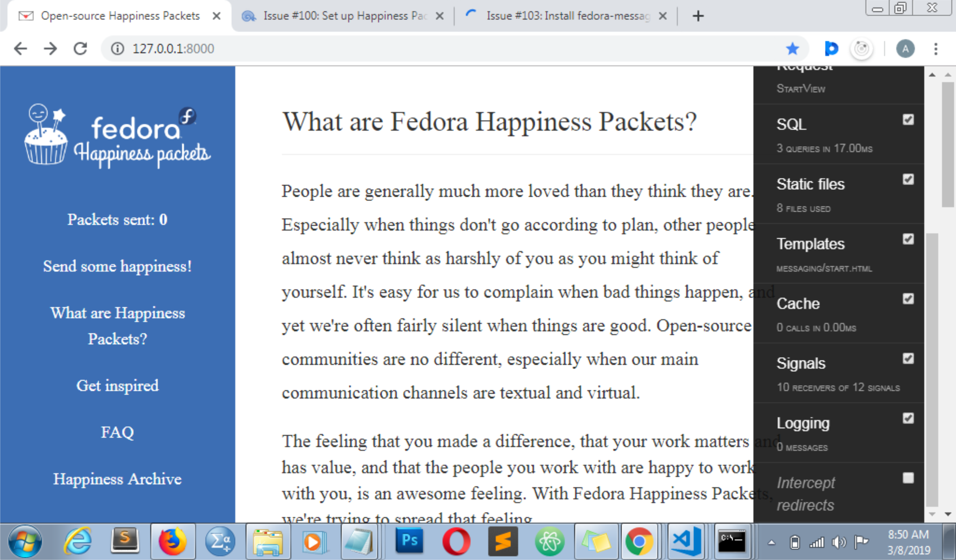Switch to Chrome in the taskbar
The height and width of the screenshot is (560, 956).
coord(639,541)
